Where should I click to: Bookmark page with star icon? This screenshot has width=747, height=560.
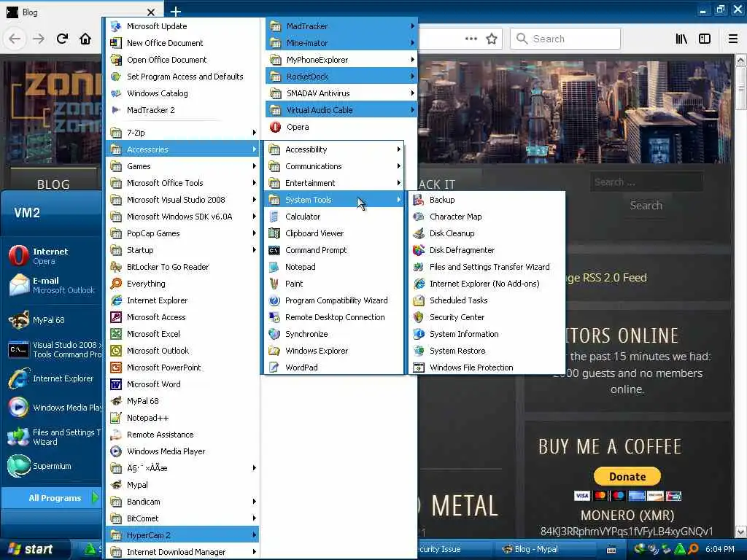click(492, 39)
